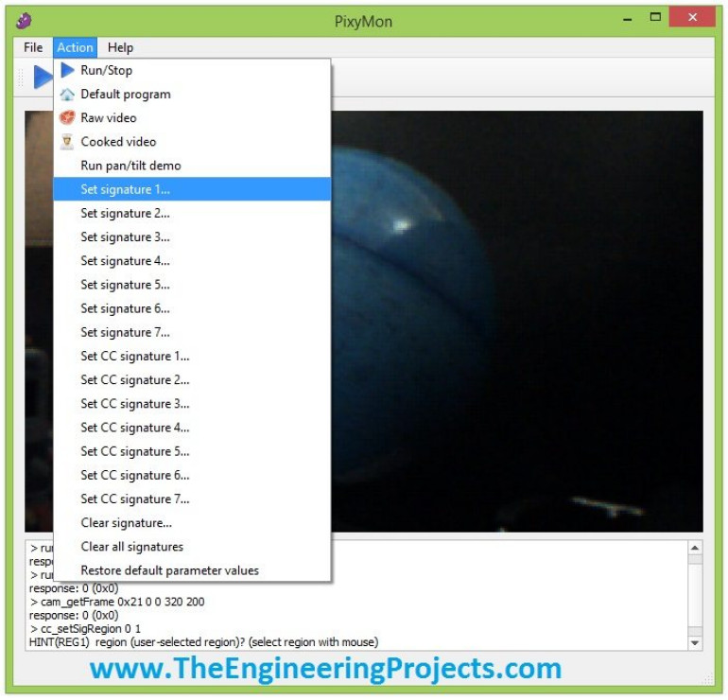Click the Cooked video chef icon

click(67, 142)
